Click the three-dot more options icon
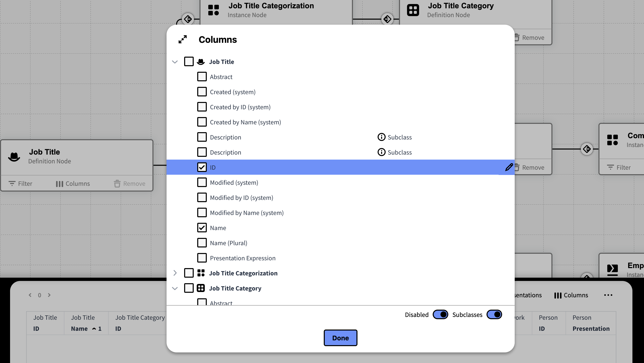 coord(608,295)
